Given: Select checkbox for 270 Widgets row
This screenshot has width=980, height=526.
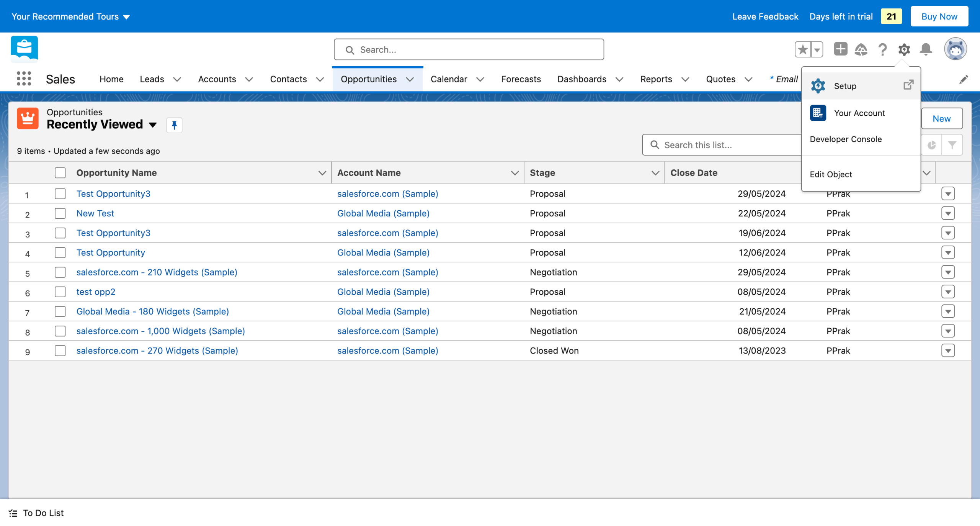Looking at the screenshot, I should tap(60, 351).
